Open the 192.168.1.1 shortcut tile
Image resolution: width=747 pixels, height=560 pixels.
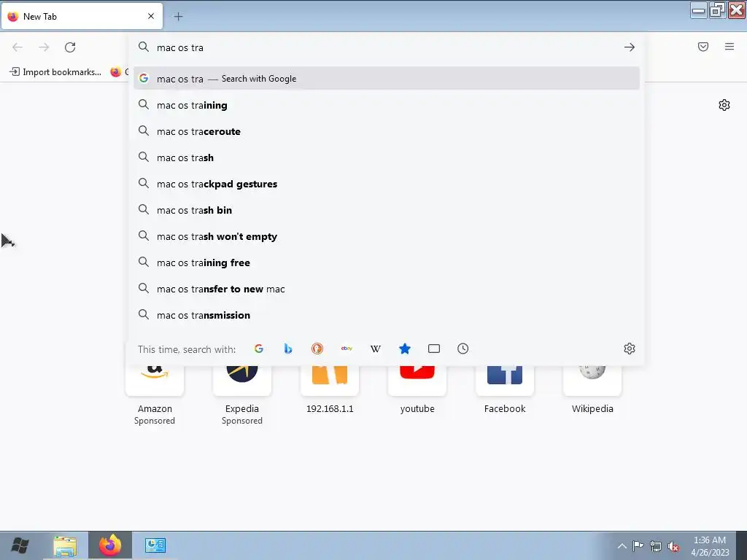click(x=330, y=391)
